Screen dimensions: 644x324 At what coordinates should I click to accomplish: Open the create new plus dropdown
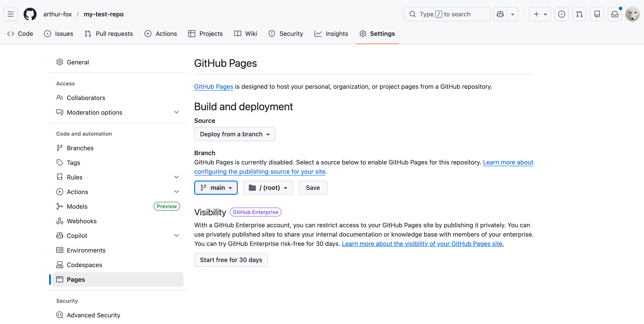pyautogui.click(x=540, y=14)
